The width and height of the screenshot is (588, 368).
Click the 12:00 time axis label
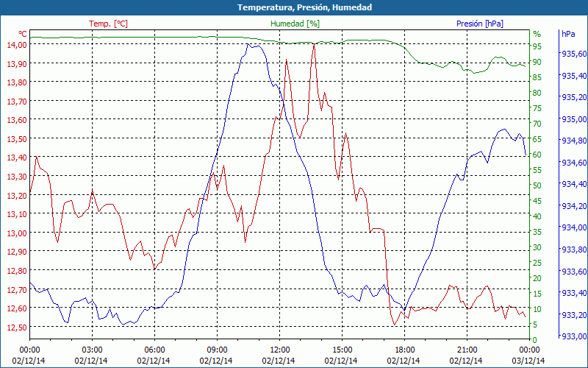click(x=279, y=350)
